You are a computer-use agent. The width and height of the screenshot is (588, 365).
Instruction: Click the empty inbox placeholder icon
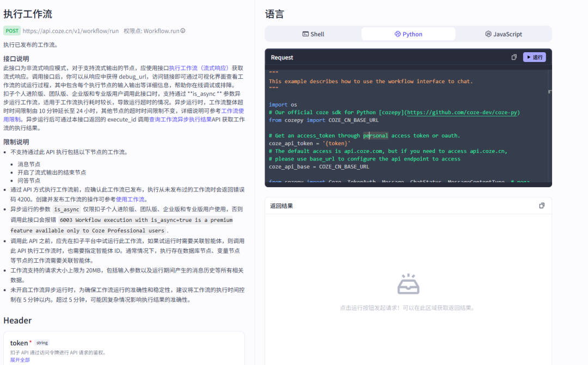[x=408, y=284]
